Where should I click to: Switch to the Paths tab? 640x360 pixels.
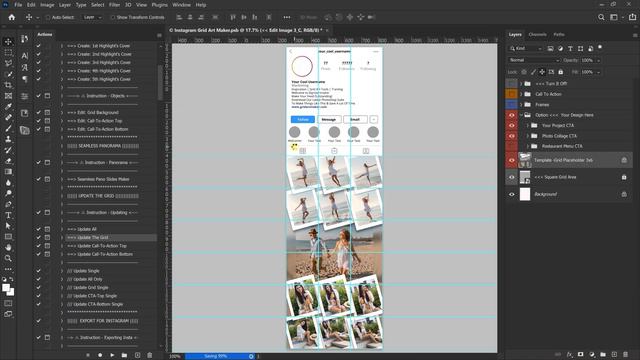point(559,35)
